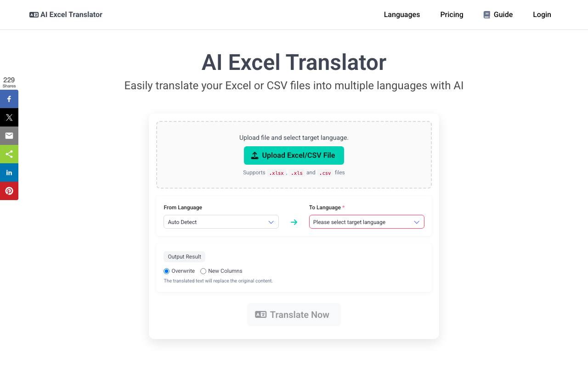
Task: Open the To Language target dropdown
Action: click(367, 222)
